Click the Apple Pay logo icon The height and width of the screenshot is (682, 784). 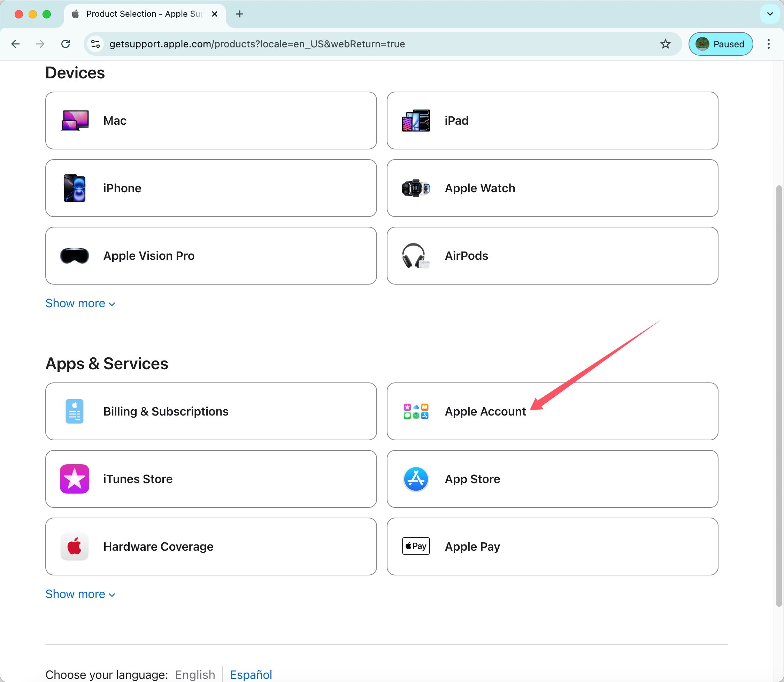pos(416,546)
